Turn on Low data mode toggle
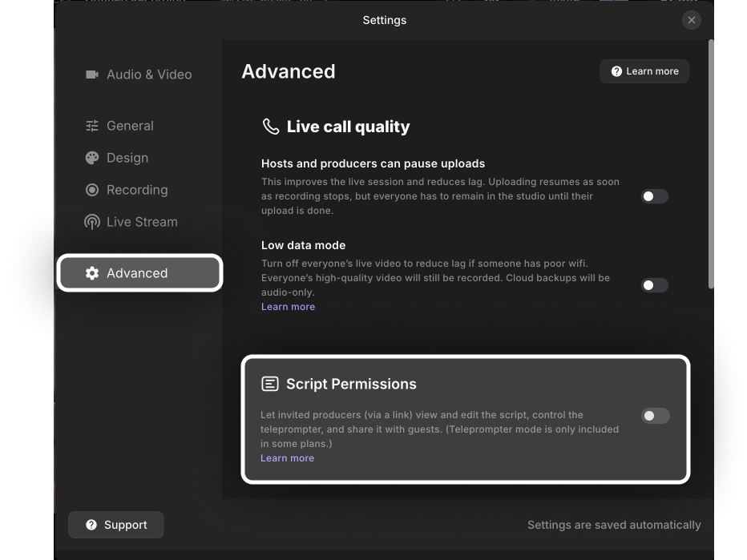The image size is (747, 560). pyautogui.click(x=654, y=285)
